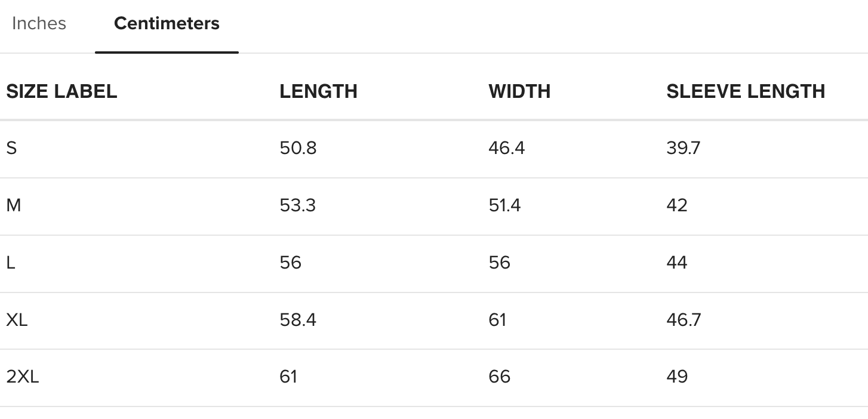Click the SIZE LABEL column header
This screenshot has width=868, height=419.
[61, 91]
